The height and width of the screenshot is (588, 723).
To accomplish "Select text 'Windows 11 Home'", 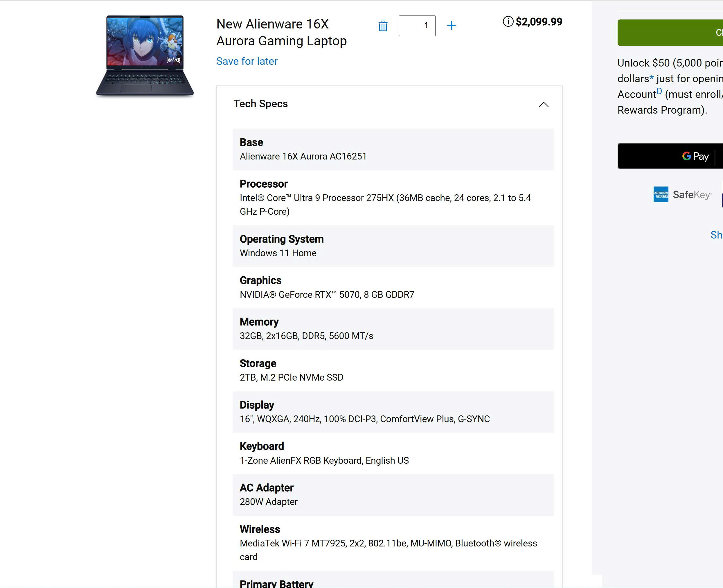I will pyautogui.click(x=278, y=253).
